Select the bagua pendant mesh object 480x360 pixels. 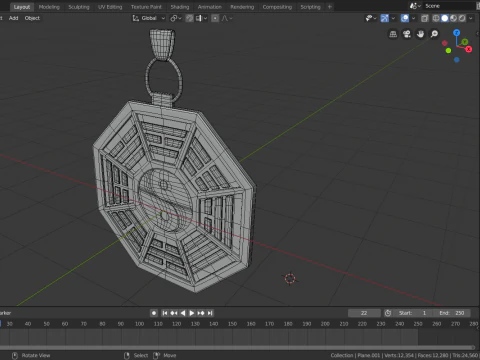pos(175,197)
